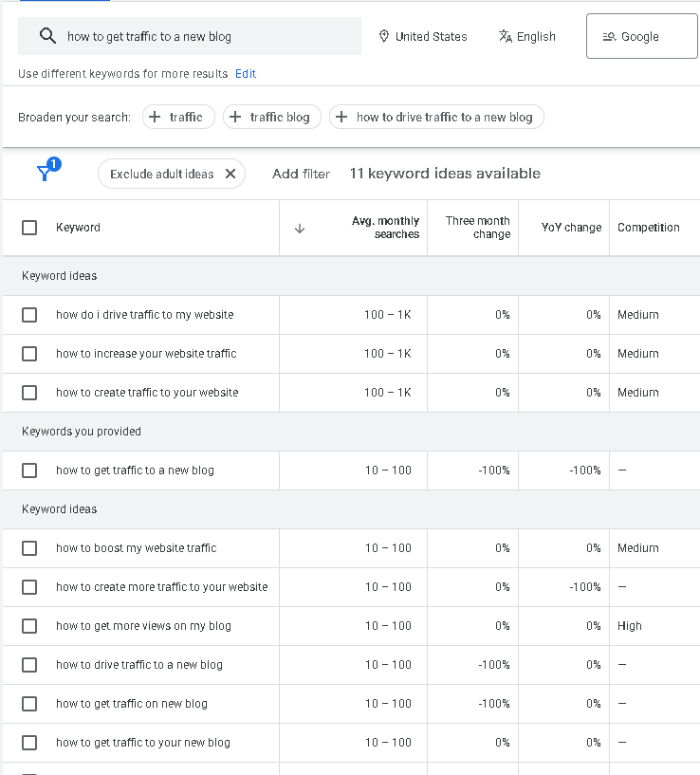Click the sort arrow in the table header

(x=300, y=229)
